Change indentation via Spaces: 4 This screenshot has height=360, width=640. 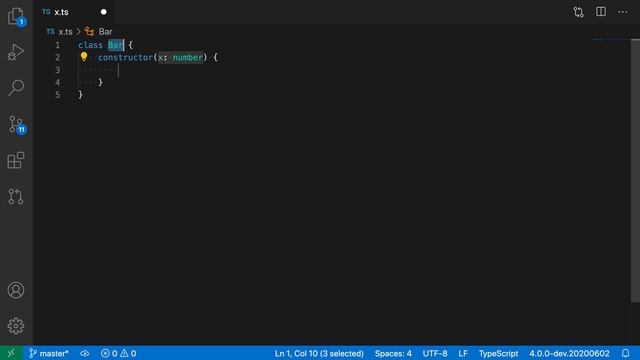[393, 353]
